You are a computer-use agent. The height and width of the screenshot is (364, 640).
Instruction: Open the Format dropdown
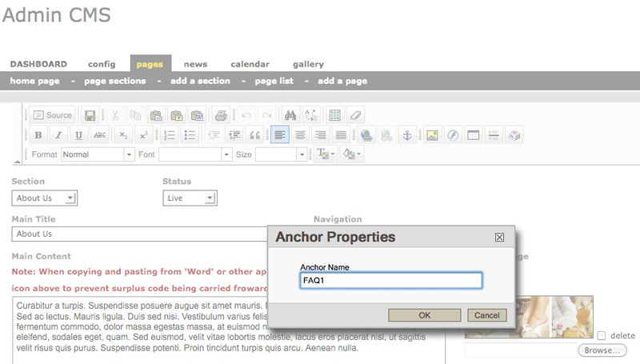click(97, 154)
